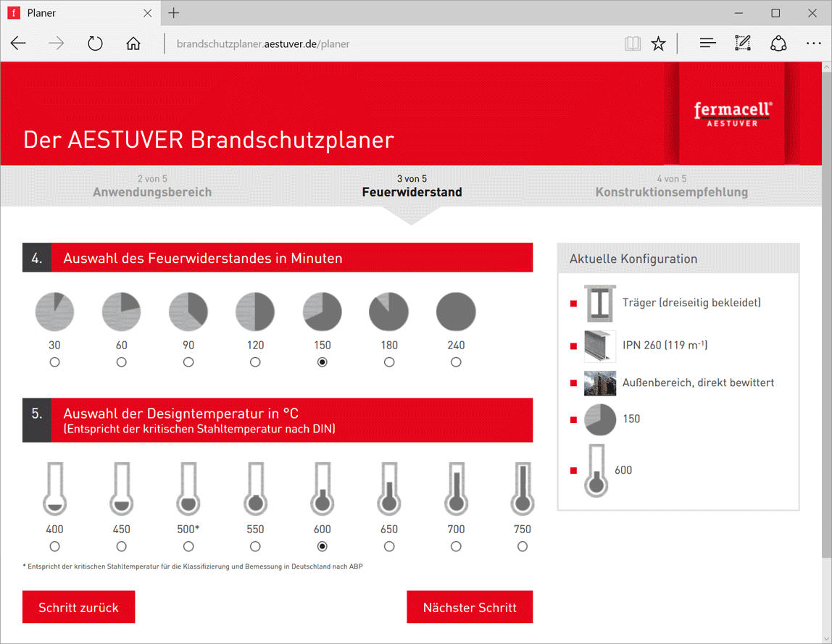Click the 500* °C thermometer icon
Screen dimensions: 832x644
(188, 488)
